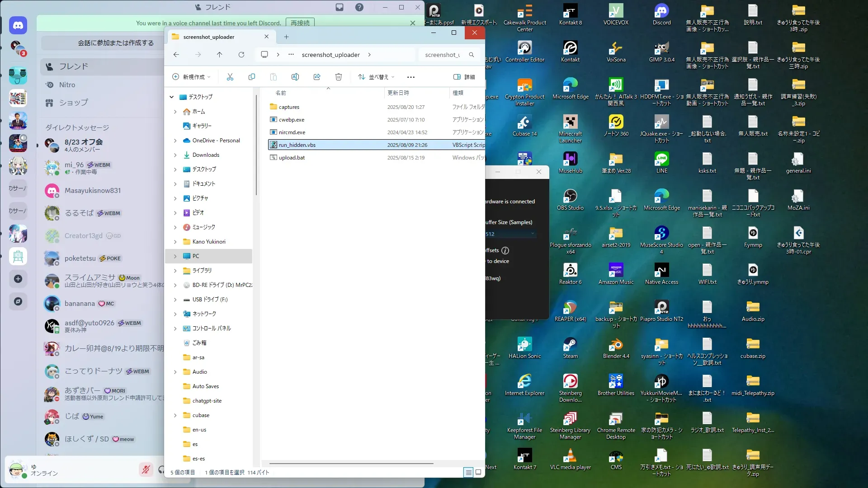Open the 新規作成 dropdown menu
The width and height of the screenshot is (868, 488).
192,77
